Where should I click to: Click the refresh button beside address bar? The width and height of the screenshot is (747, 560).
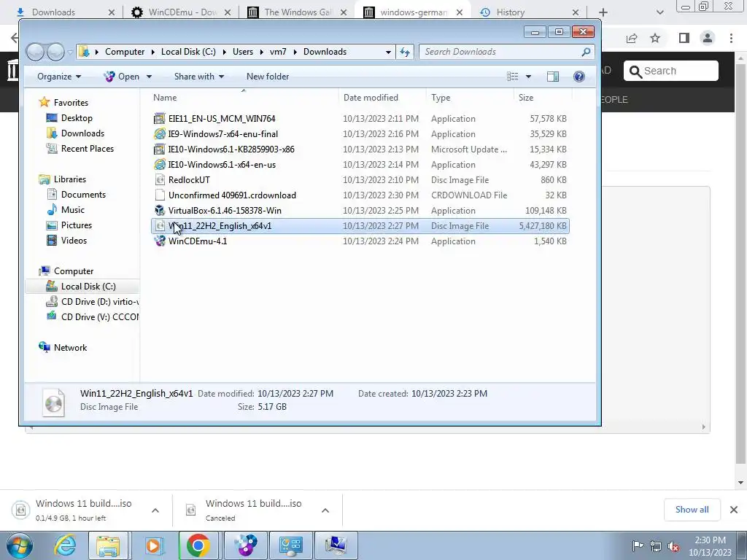pos(405,52)
